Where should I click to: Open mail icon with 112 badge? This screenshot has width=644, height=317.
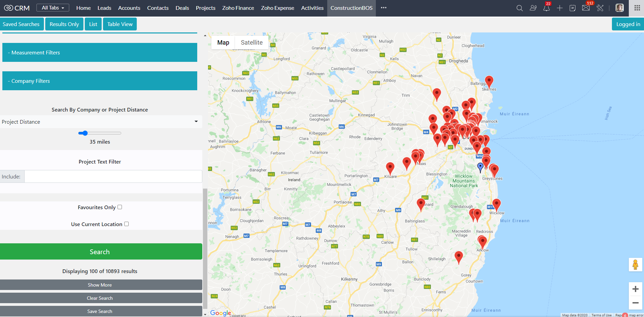point(587,7)
